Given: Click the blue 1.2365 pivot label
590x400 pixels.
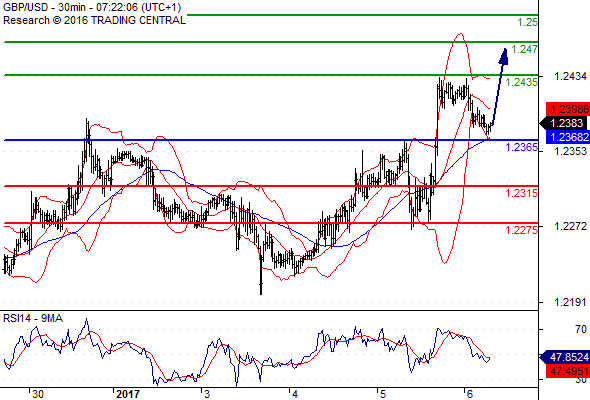Looking at the screenshot, I should pos(522,147).
